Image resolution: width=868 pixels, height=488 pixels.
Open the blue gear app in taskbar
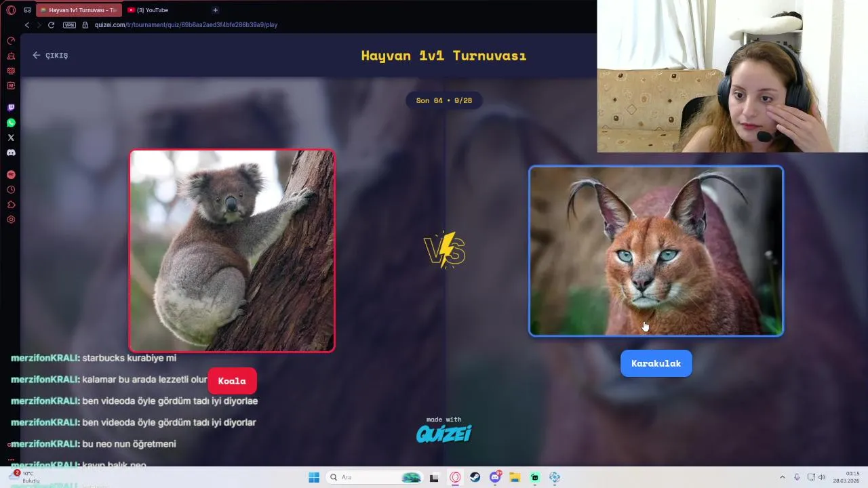pyautogui.click(x=555, y=477)
